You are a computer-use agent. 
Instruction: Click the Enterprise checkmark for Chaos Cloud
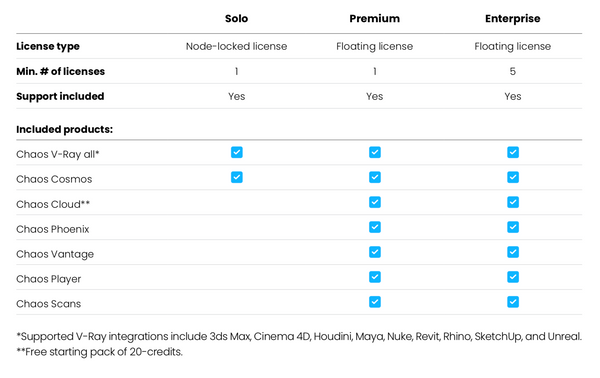pyautogui.click(x=513, y=202)
